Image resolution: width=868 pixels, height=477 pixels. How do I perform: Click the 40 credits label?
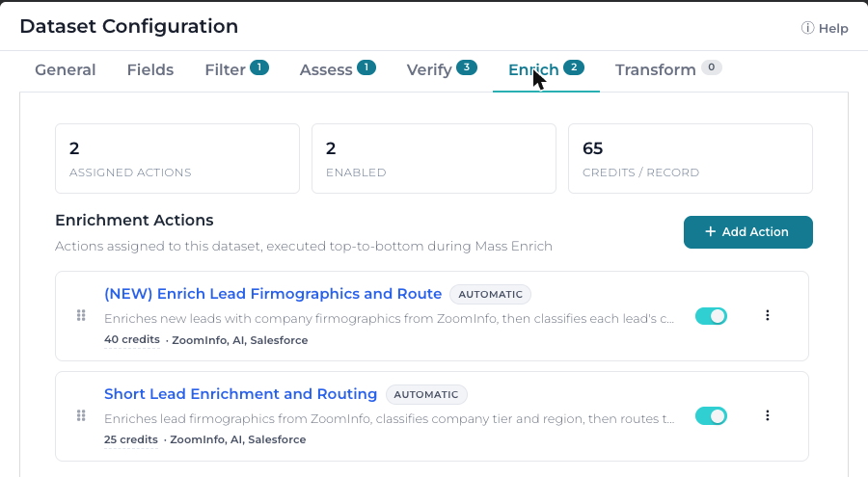click(132, 340)
